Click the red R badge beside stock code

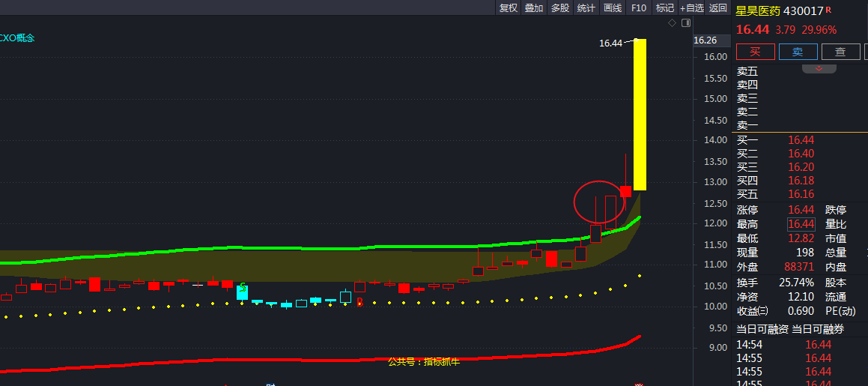pos(831,11)
